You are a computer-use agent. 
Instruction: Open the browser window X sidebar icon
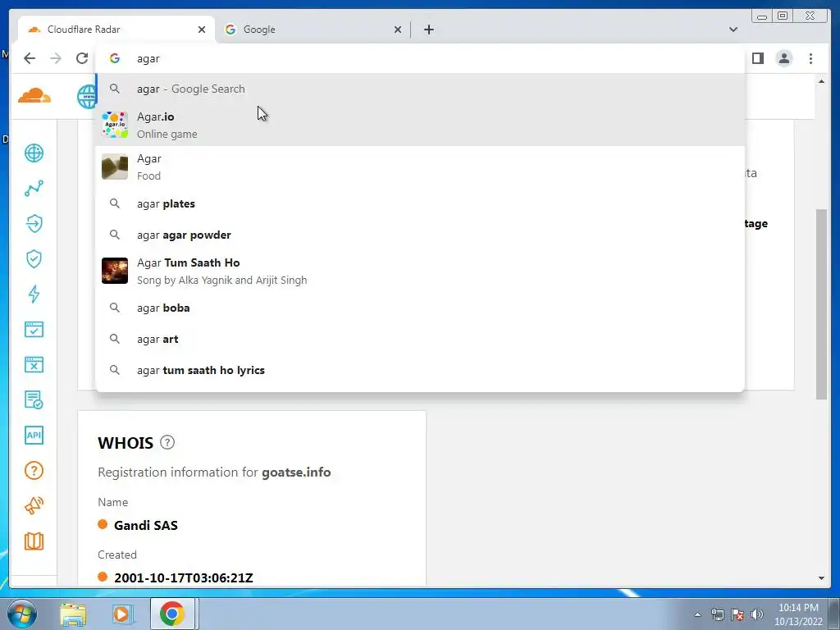(x=34, y=365)
